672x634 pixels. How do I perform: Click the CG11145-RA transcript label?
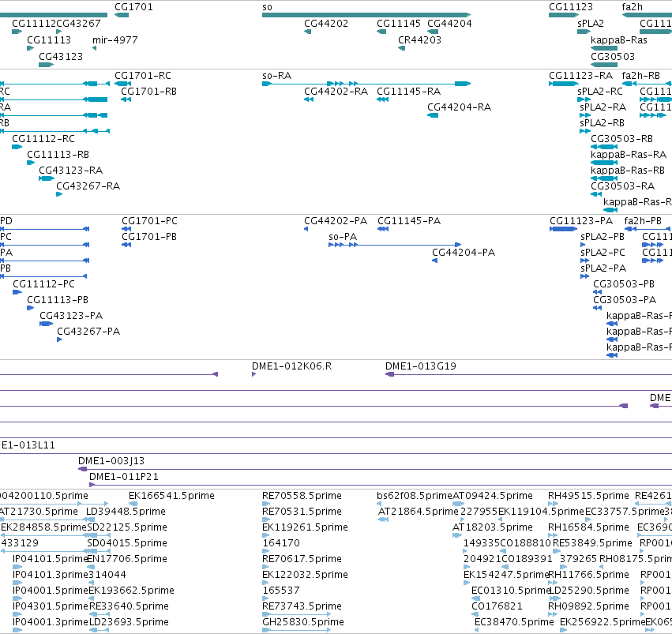(x=408, y=92)
